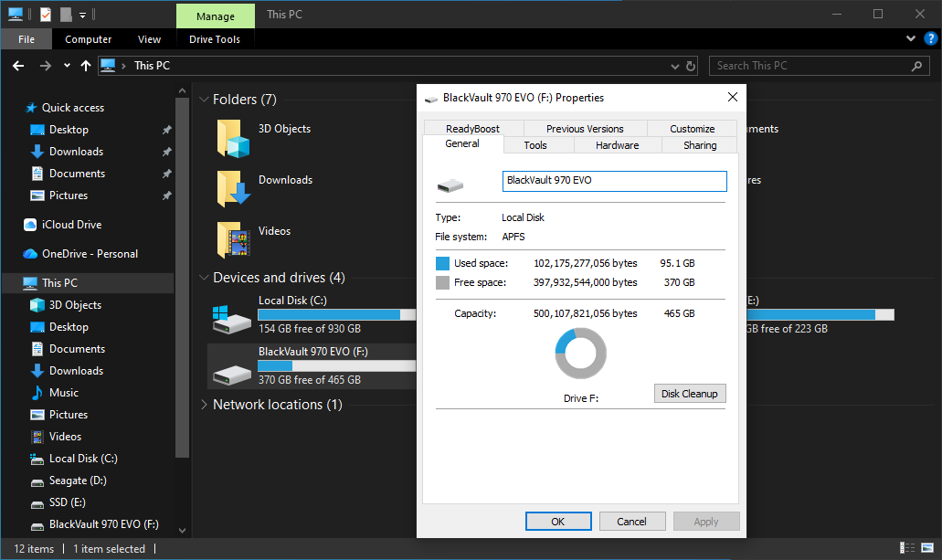
Task: Open Videos folder icon in Folders group
Action: pos(233,239)
